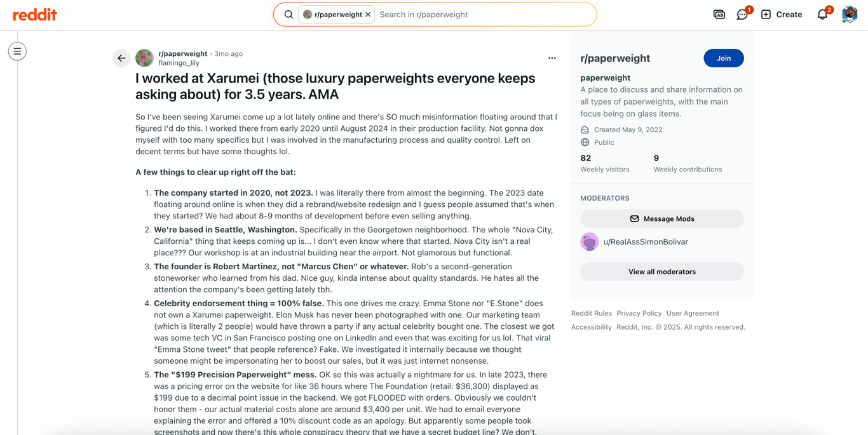This screenshot has height=435, width=868.
Task: Join the r/paperweight community
Action: (724, 58)
